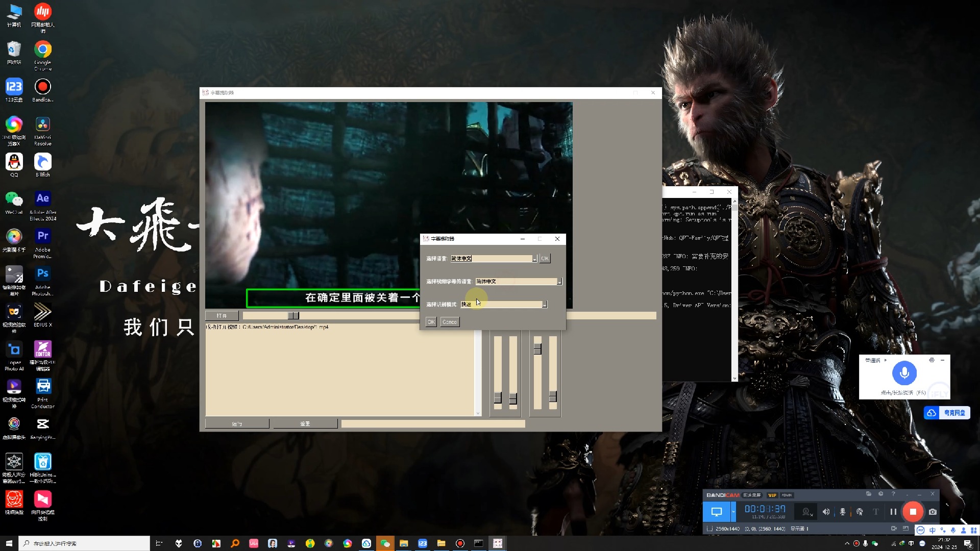This screenshot has width=980, height=551.
Task: Stop the Bandicam recording
Action: [913, 512]
